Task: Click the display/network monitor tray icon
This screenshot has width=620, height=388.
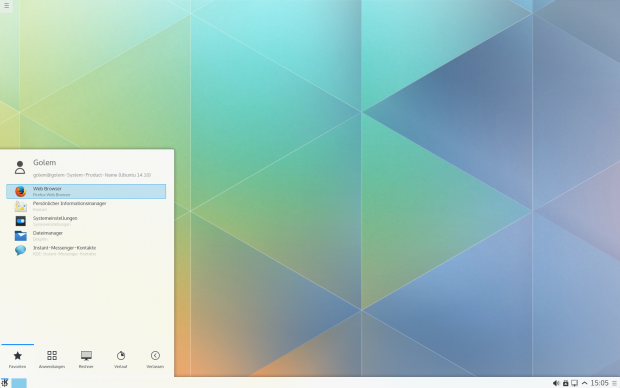Action: coord(575,383)
